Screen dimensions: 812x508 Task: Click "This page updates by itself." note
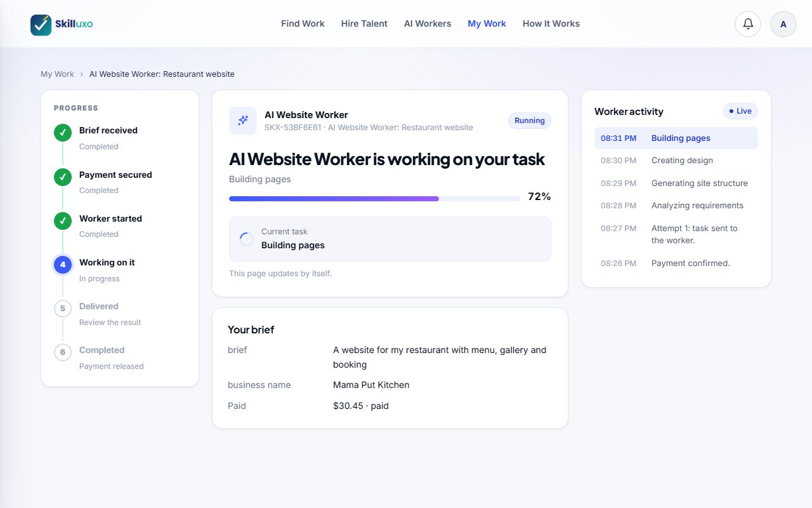coord(280,274)
